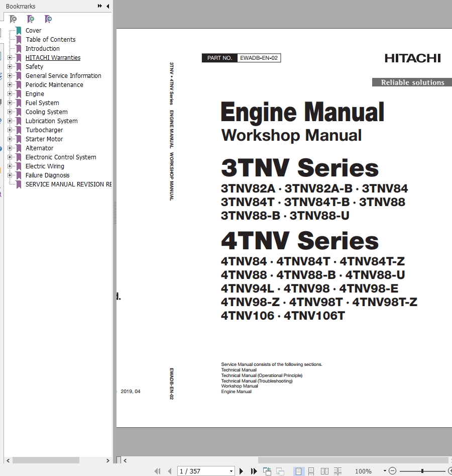Click the teal bookmark icon beside Cover
The width and height of the screenshot is (452, 476).
point(19,31)
